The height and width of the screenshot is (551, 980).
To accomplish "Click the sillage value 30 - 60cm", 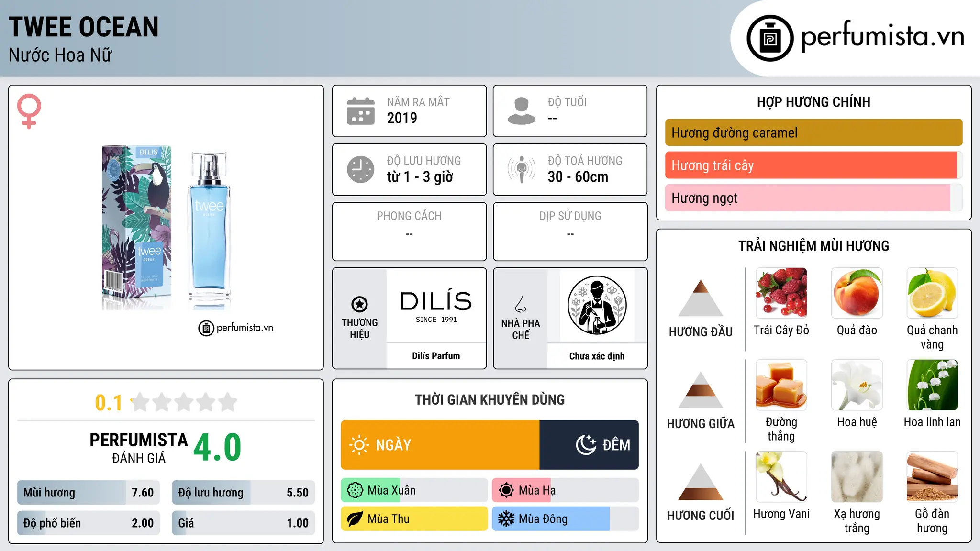I will (x=578, y=177).
